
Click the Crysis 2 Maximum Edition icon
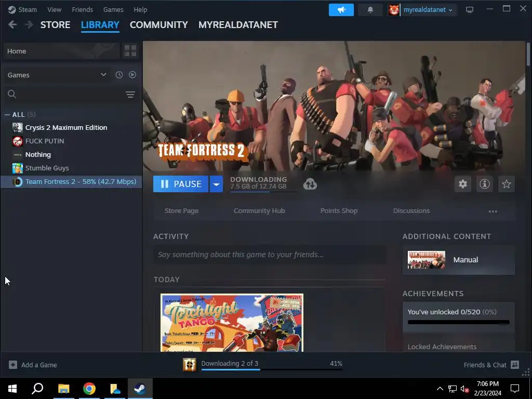18,128
